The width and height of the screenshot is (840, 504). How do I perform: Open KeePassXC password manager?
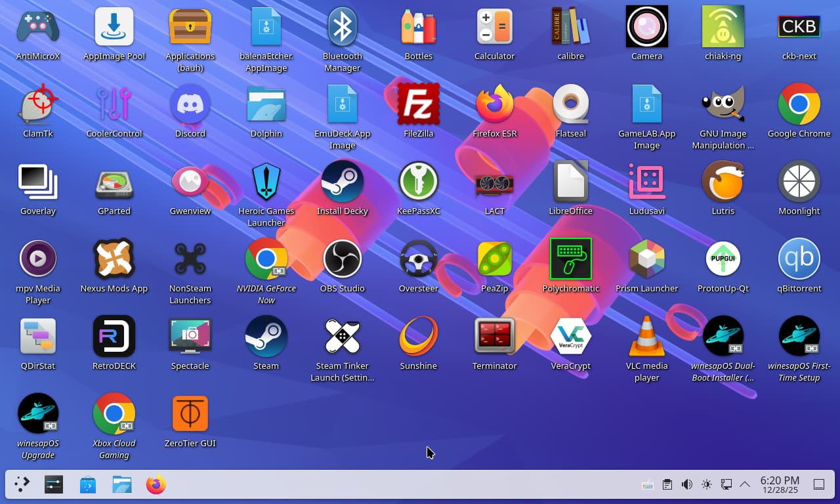[418, 182]
